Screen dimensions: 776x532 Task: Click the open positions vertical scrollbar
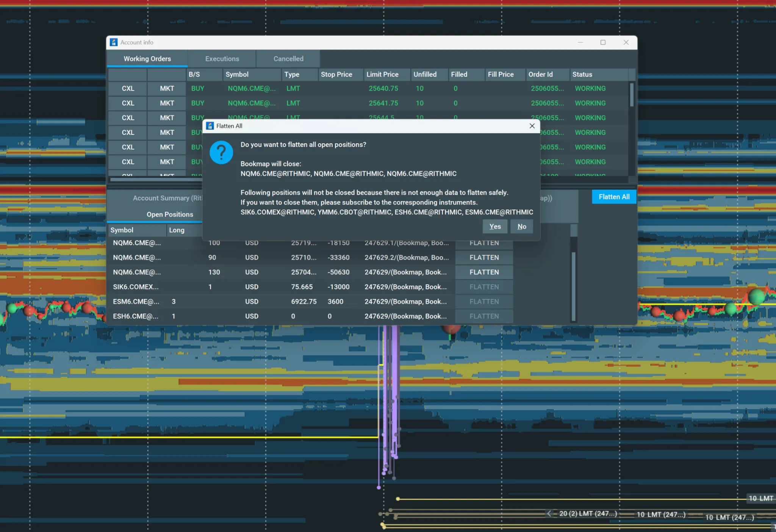coord(574,287)
